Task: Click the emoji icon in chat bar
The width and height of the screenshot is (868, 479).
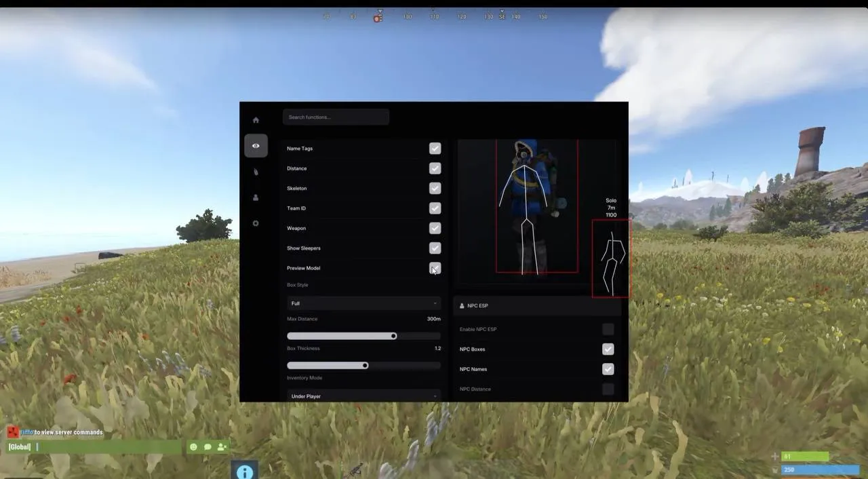Action: click(x=193, y=447)
